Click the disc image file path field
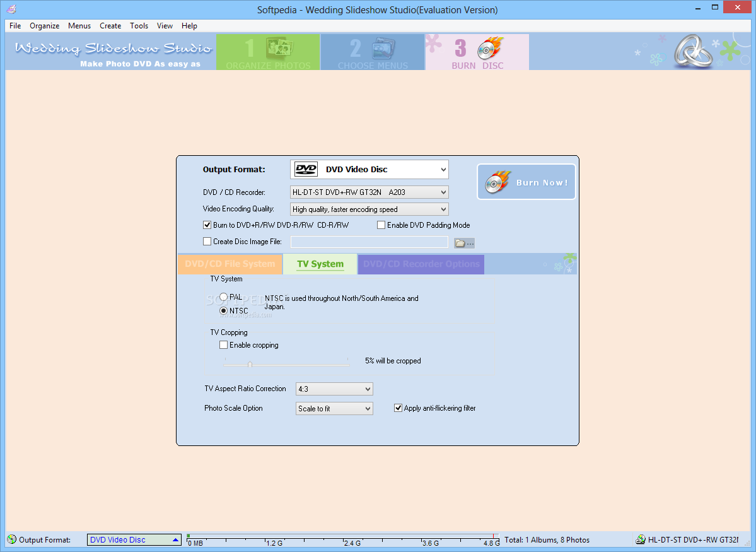Screen dimensions: 756x552 click(x=369, y=242)
